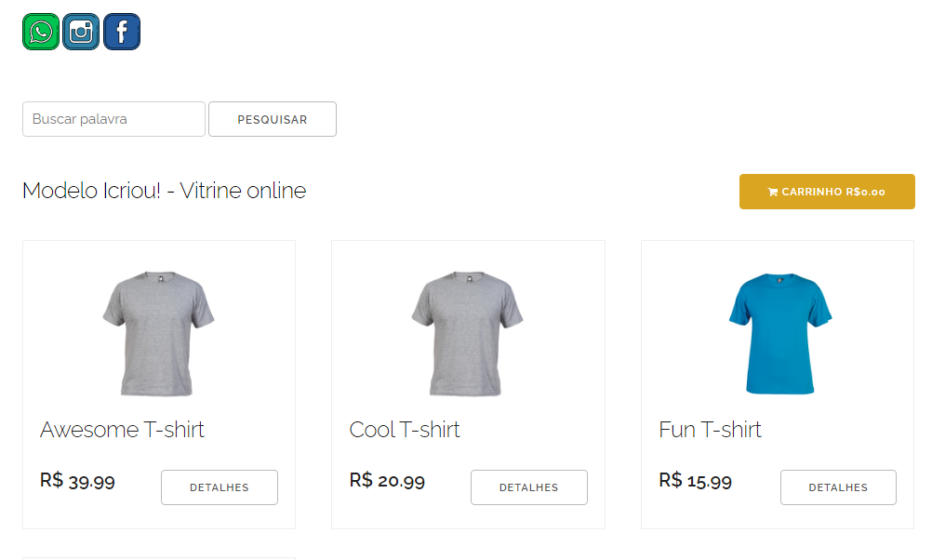932x560 pixels.
Task: View DETALHES for Fun T-shirt
Action: [838, 487]
